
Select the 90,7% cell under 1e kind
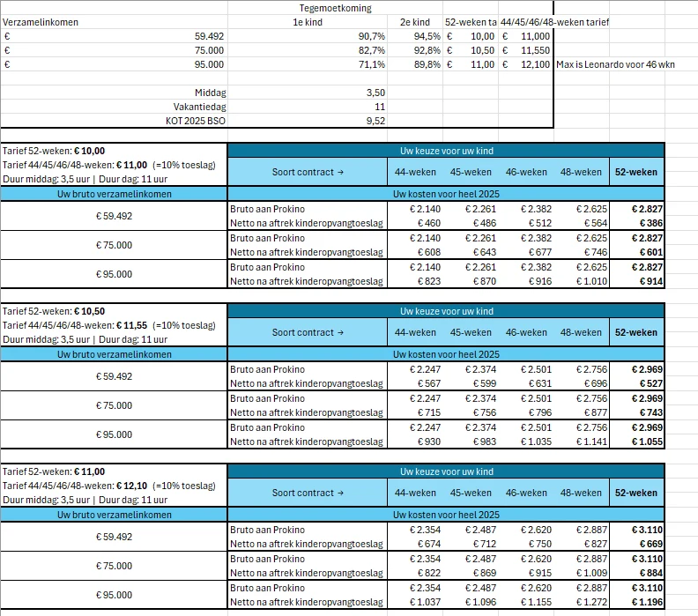point(308,36)
